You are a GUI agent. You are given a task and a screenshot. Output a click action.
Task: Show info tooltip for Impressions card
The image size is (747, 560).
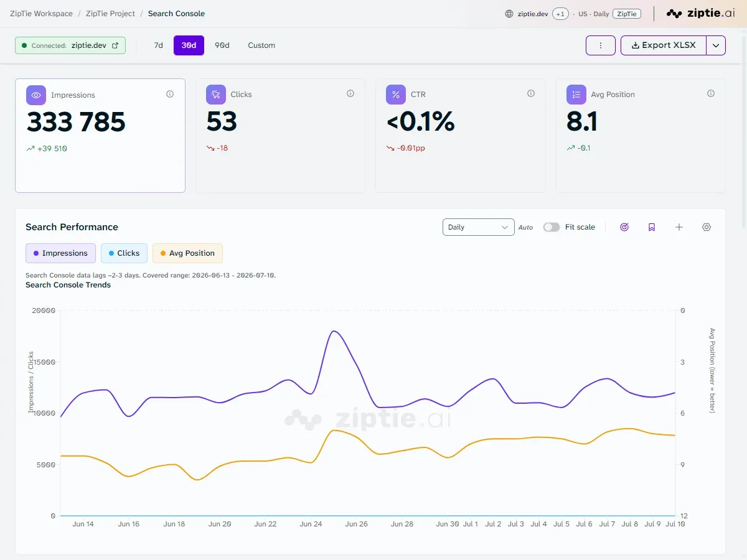(x=170, y=94)
